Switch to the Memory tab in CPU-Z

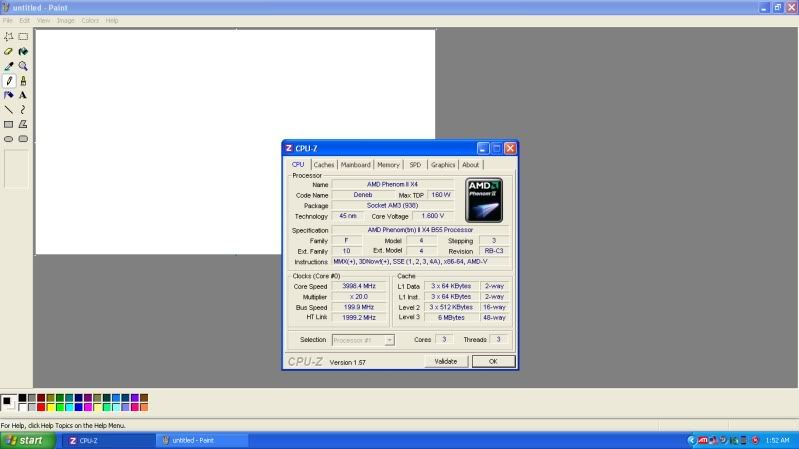click(x=388, y=165)
